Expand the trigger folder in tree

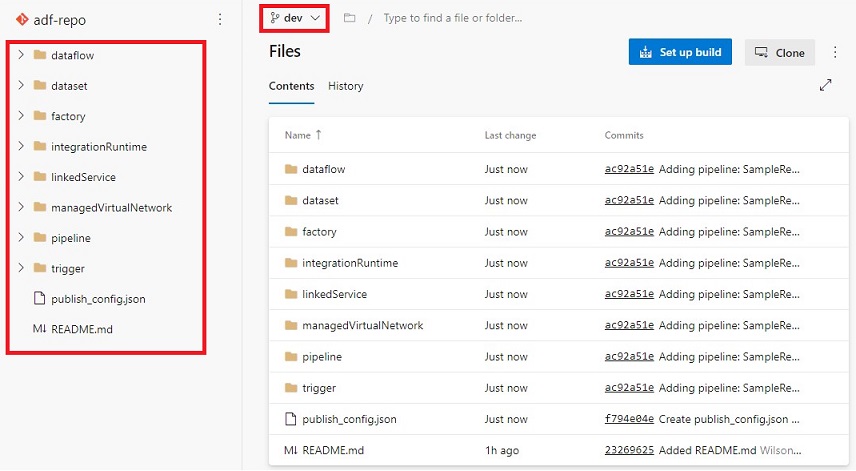coord(21,268)
